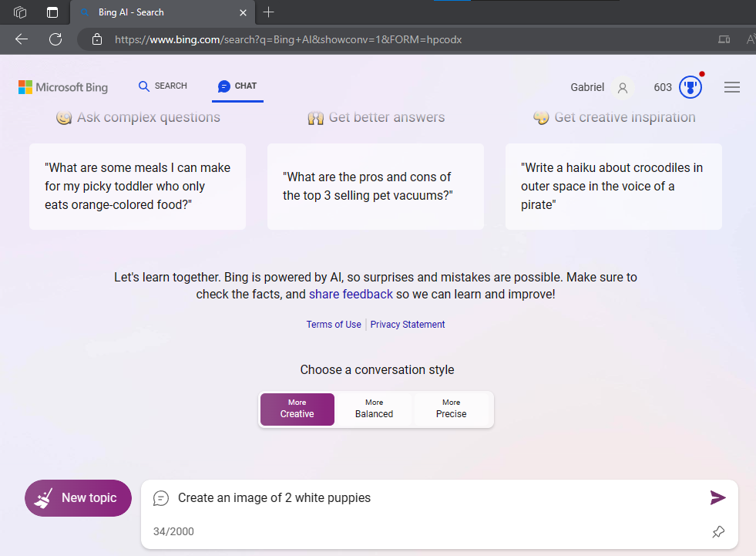
Task: Open the tab actions menu icon
Action: (x=52, y=12)
